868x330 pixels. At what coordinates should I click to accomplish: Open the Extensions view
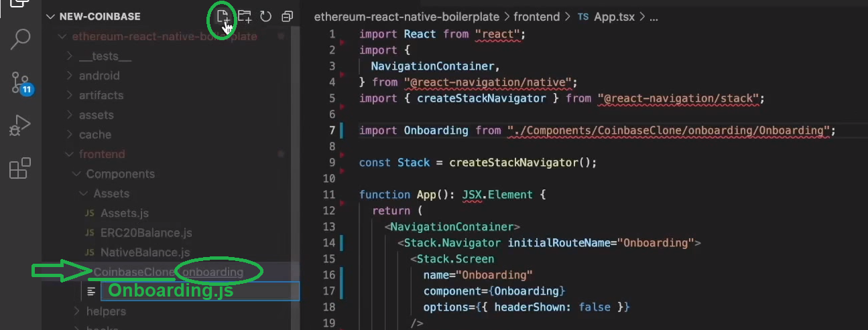(20, 168)
